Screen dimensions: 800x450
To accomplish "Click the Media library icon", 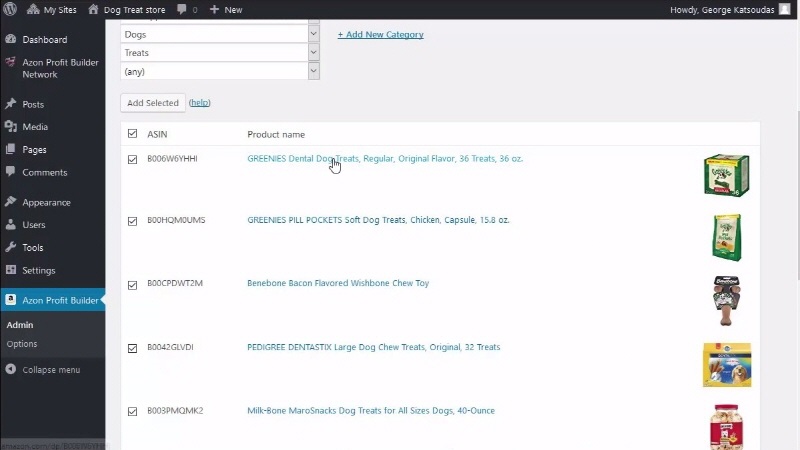I will pyautogui.click(x=11, y=127).
